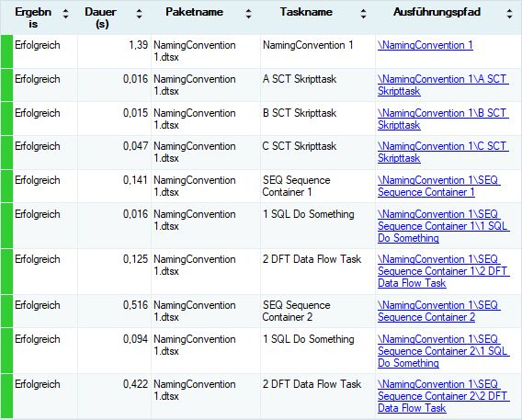Select the duration value 0,141
This screenshot has width=522, height=420.
point(135,180)
